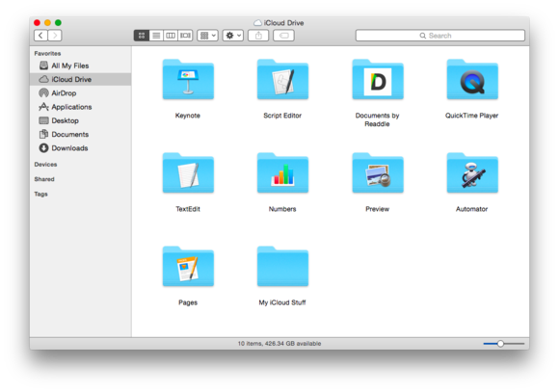This screenshot has width=559, height=392.
Task: Go back to previous folder
Action: (40, 36)
